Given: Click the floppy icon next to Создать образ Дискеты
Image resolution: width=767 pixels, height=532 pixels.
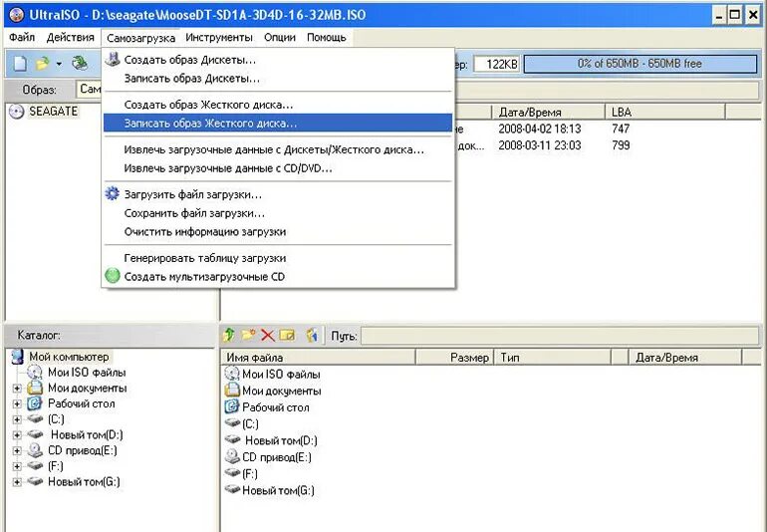Looking at the screenshot, I should pyautogui.click(x=113, y=59).
